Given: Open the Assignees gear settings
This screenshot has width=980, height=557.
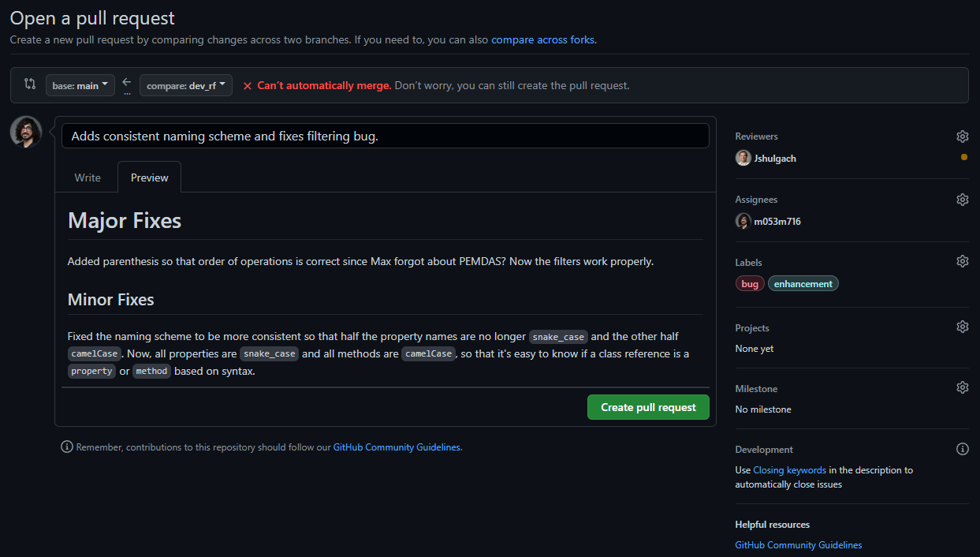Looking at the screenshot, I should click(x=962, y=200).
